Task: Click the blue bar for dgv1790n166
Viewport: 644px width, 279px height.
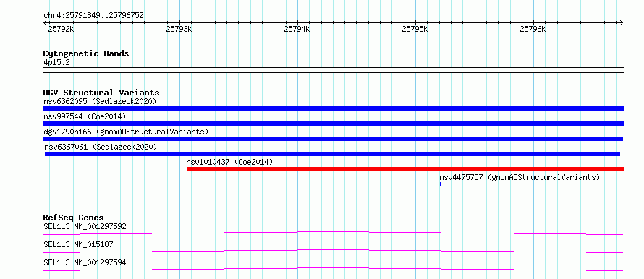Action: pyautogui.click(x=333, y=139)
